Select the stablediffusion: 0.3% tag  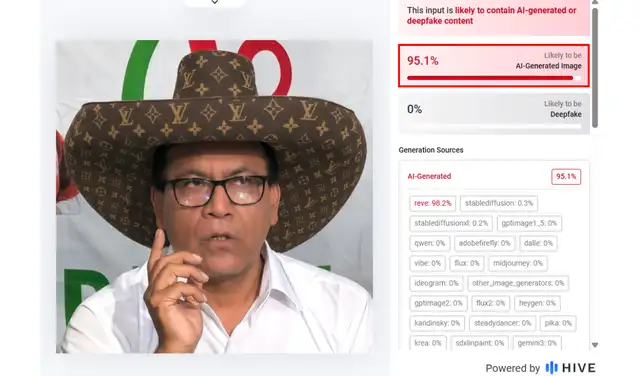pyautogui.click(x=499, y=203)
